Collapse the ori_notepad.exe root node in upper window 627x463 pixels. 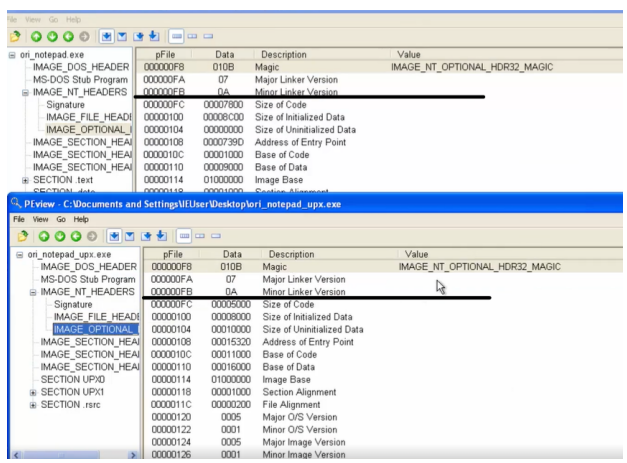click(x=12, y=55)
